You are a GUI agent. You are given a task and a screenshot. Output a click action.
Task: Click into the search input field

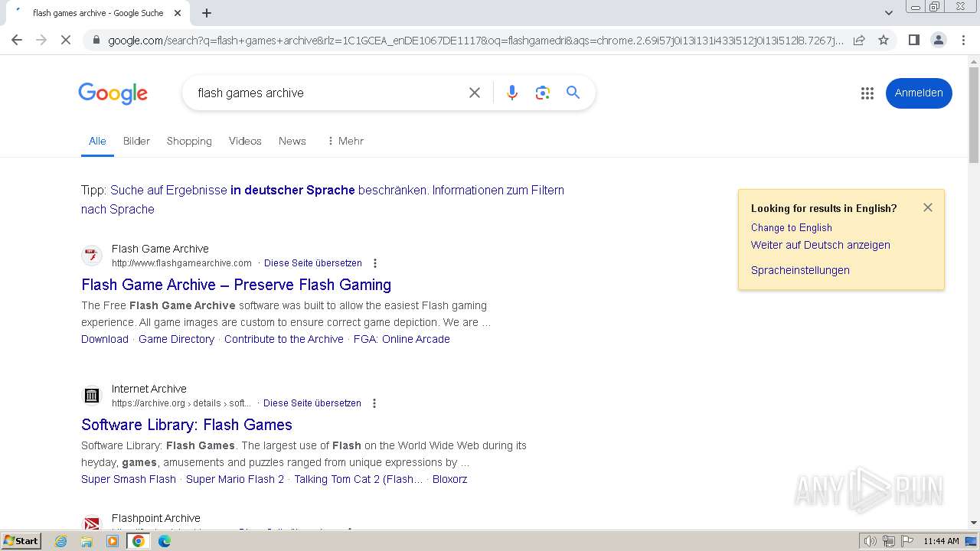click(328, 93)
